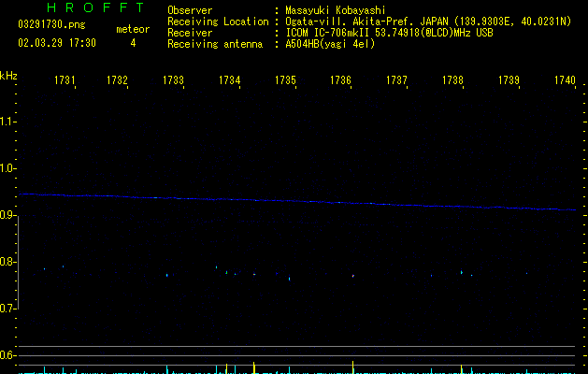Click the 1734 time axis marker
Image resolution: width=588 pixels, height=374 pixels.
[x=230, y=80]
